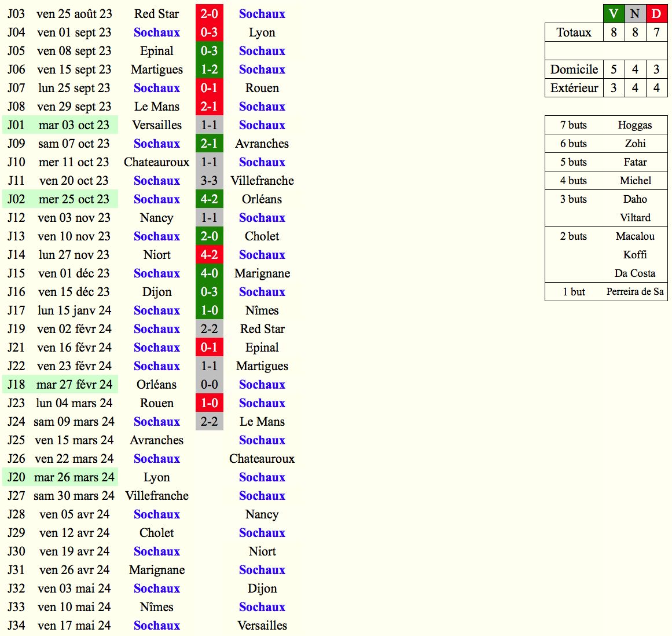Click scorer Da Costa
Image resolution: width=672 pixels, height=636 pixels.
coord(635,273)
